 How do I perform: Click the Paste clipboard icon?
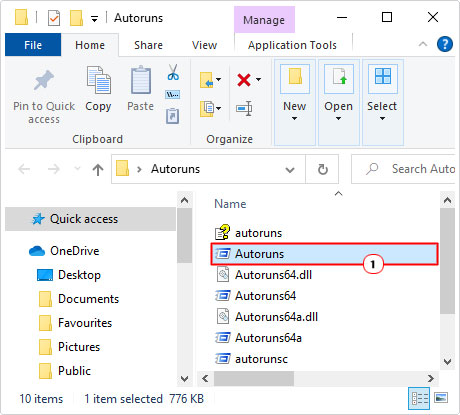(141, 80)
